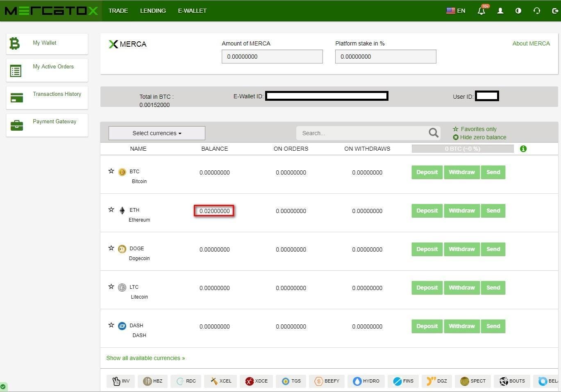Viewport: 561px width, 392px height.
Task: Start a search with the magnifier icon
Action: pyautogui.click(x=433, y=133)
